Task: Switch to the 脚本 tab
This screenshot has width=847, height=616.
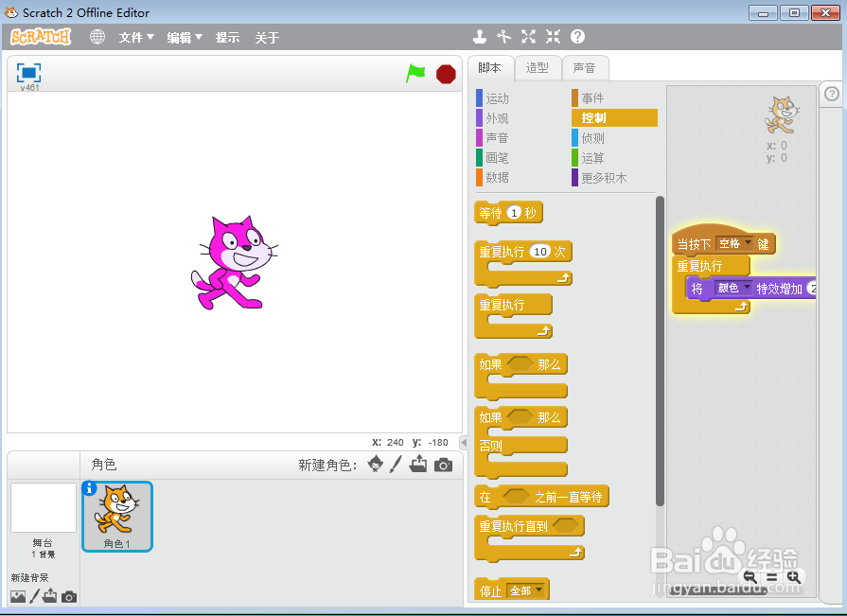Action: tap(490, 68)
